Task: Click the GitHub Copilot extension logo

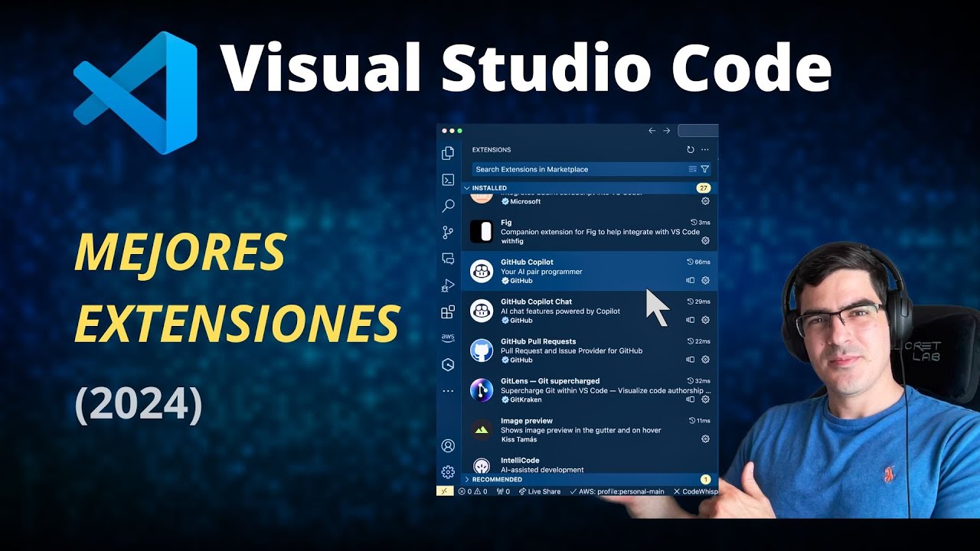Action: 482,271
